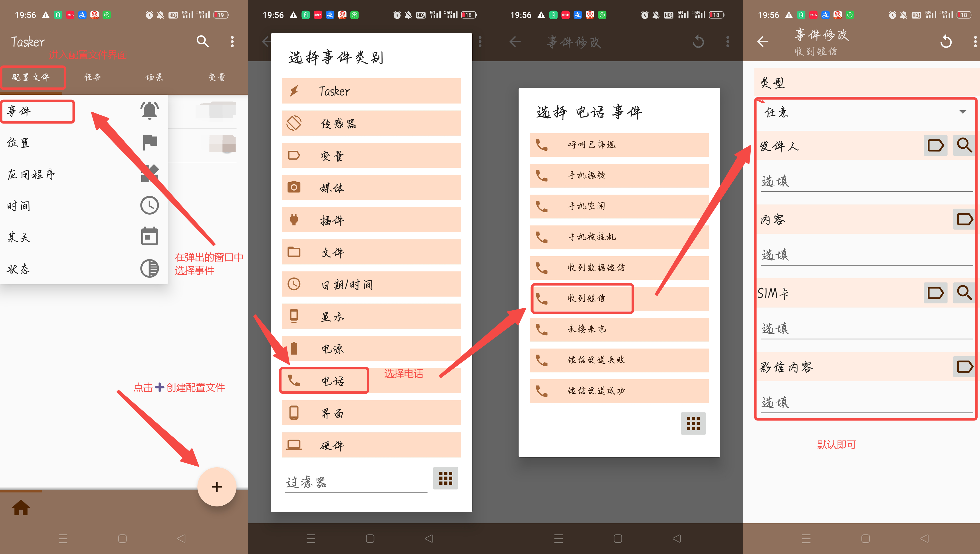The height and width of the screenshot is (554, 980).
Task: Focus the SIM卡 optional input field
Action: [867, 329]
